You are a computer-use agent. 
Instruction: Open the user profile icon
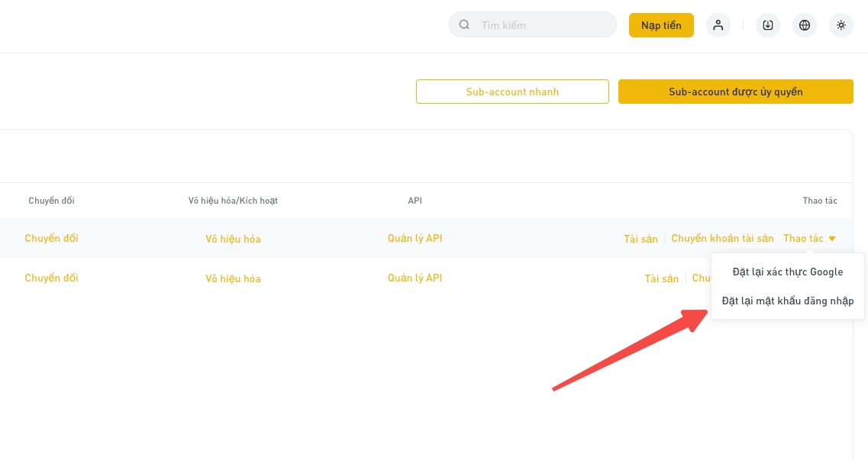(718, 25)
